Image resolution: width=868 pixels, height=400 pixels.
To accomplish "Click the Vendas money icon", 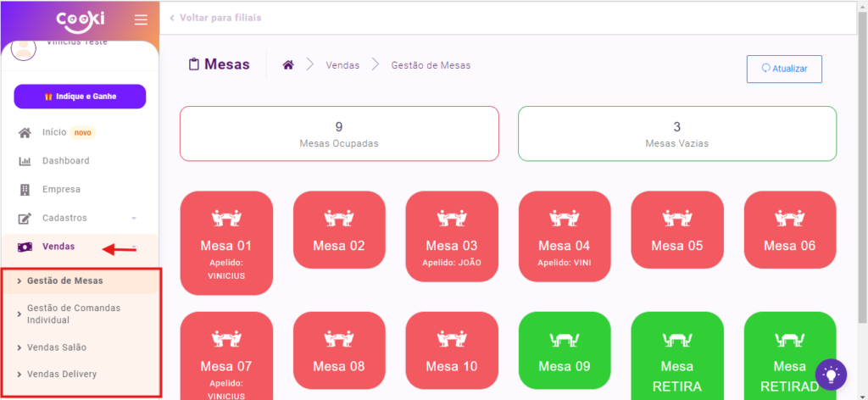I will [25, 247].
